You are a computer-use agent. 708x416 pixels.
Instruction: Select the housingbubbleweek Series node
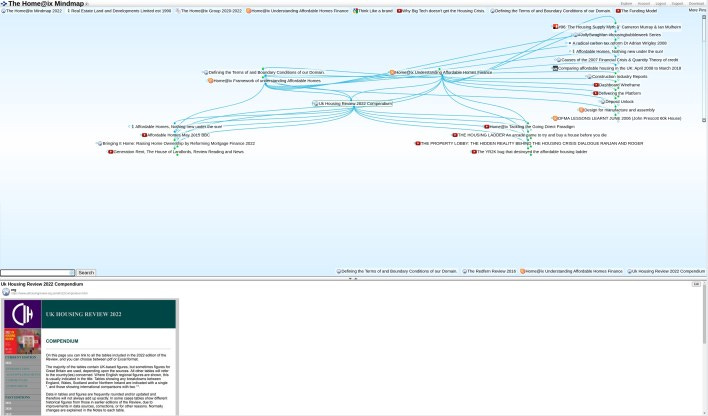pyautogui.click(x=618, y=35)
